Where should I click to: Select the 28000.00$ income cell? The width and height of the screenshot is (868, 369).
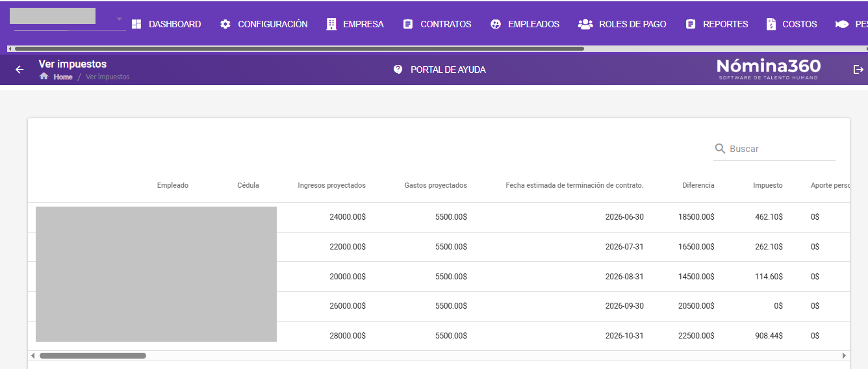(x=348, y=336)
